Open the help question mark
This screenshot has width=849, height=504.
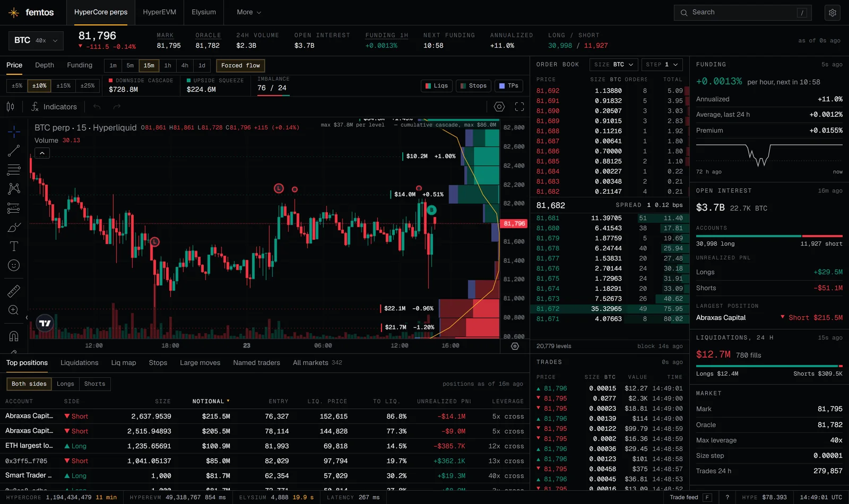[727, 497]
